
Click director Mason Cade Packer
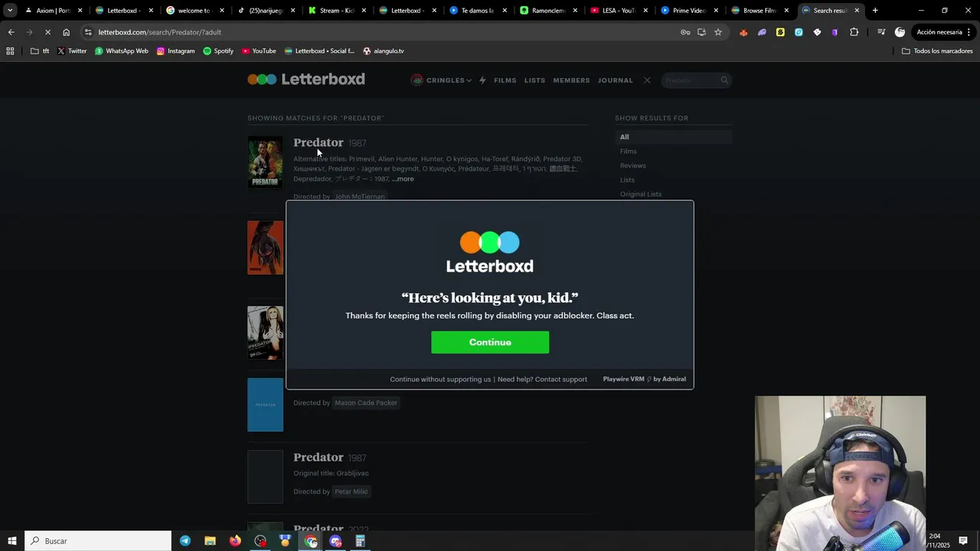coord(366,403)
